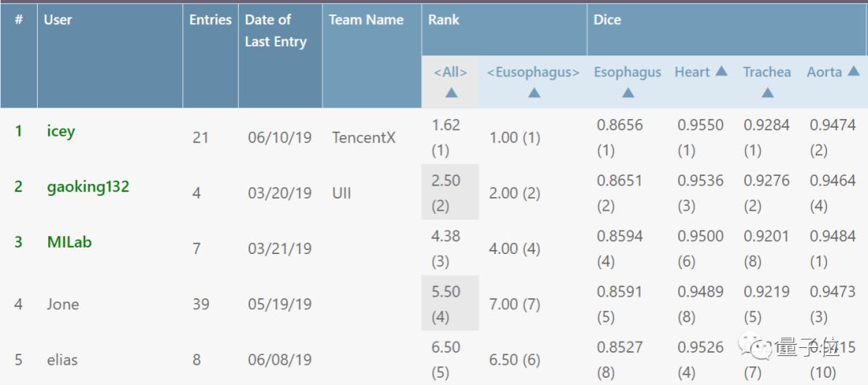This screenshot has width=868, height=385.
Task: Open the MILab user link
Action: click(x=69, y=242)
